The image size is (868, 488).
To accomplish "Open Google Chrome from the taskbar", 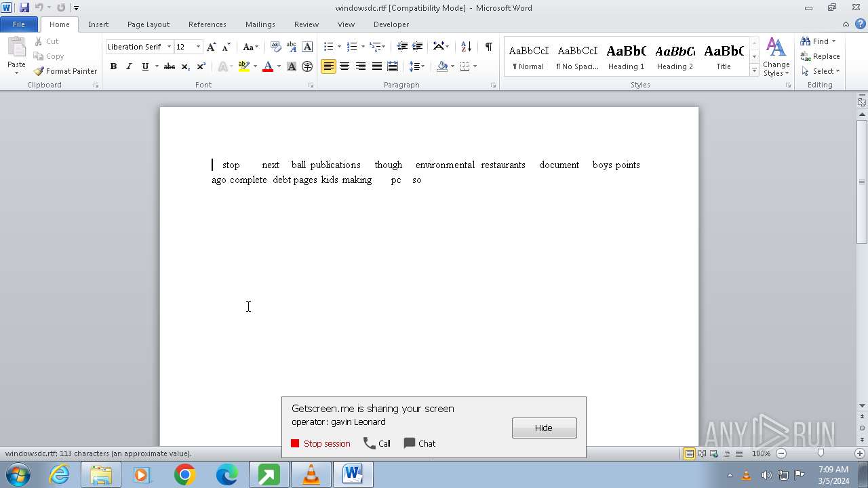I will click(x=184, y=474).
